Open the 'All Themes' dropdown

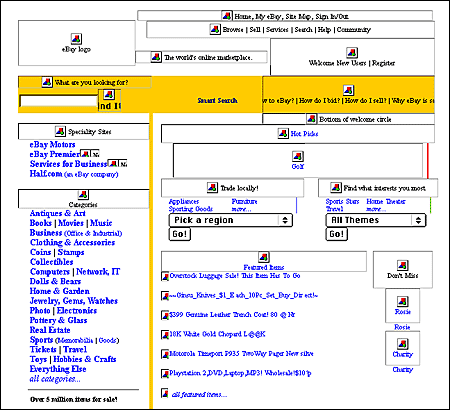376,220
